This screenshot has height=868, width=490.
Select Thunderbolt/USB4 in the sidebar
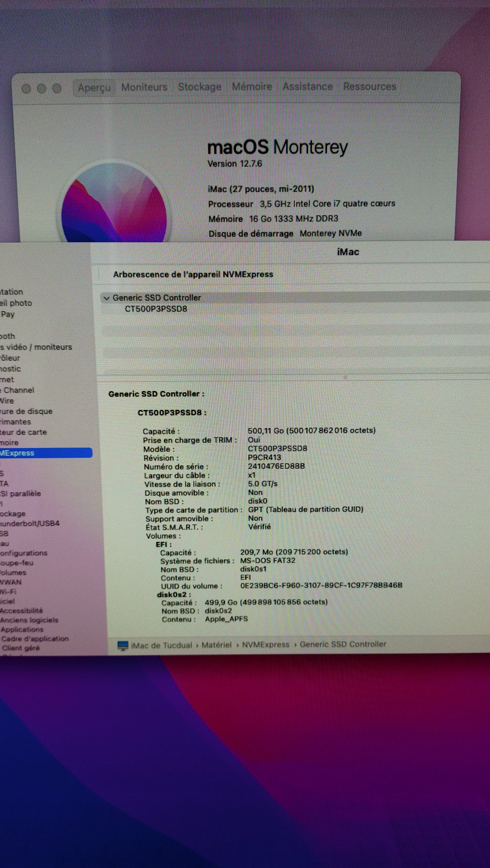(30, 523)
